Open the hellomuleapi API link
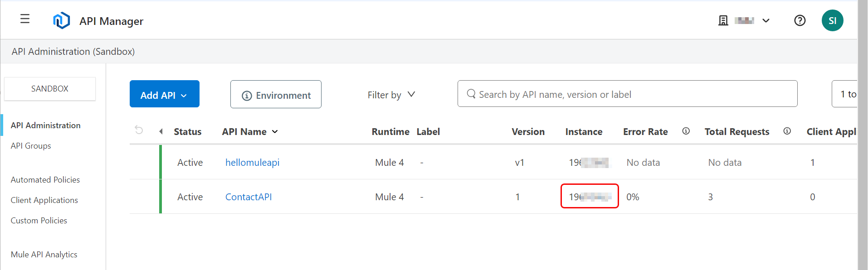This screenshot has width=868, height=270. coord(252,162)
